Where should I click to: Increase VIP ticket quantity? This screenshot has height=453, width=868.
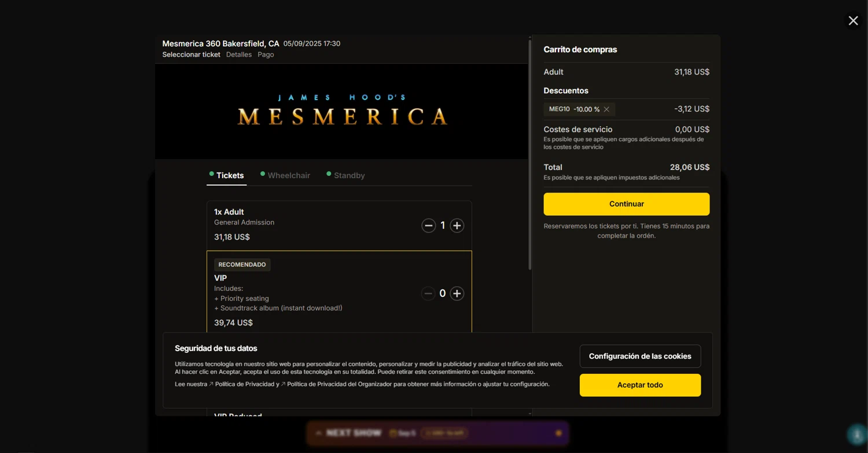457,294
